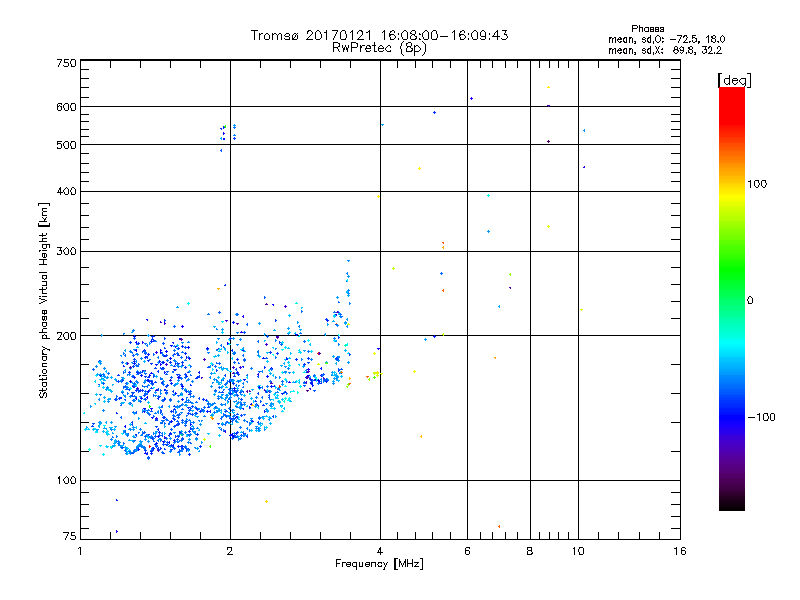Image resolution: width=800 pixels, height=600 pixels.
Task: Click the 'Frequency [MHz]' axis label
Action: tap(379, 564)
